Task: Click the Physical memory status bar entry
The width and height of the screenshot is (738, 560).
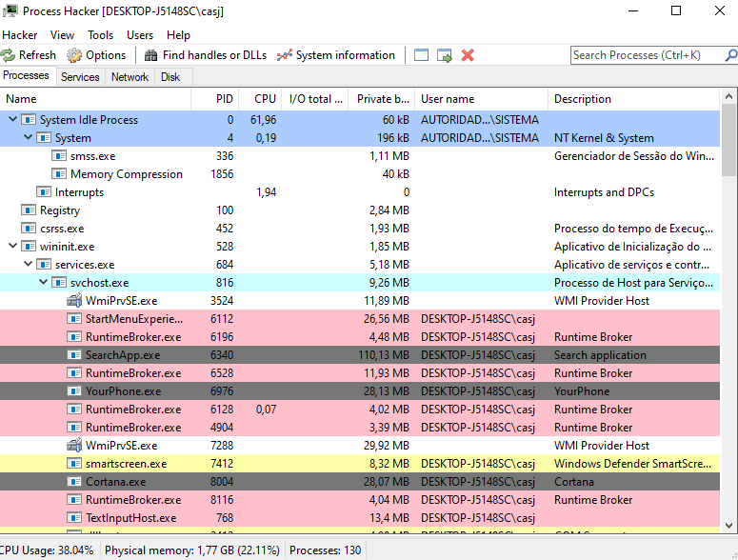Action: pos(192,550)
